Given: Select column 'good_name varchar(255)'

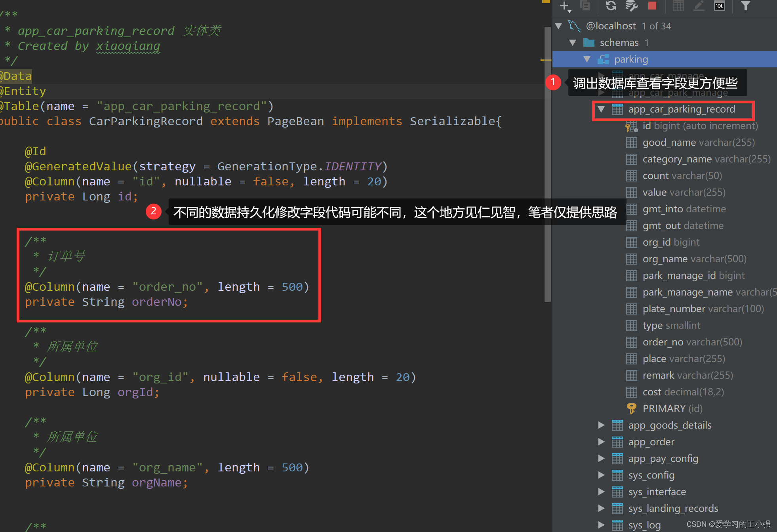Looking at the screenshot, I should (x=665, y=143).
